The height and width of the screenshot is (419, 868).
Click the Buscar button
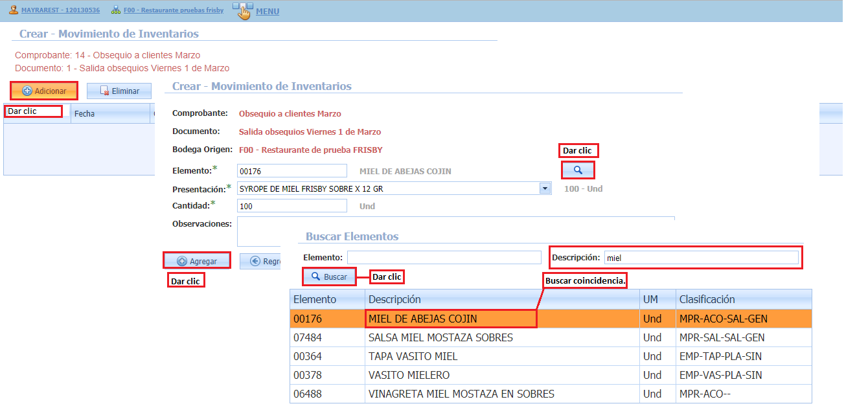329,277
